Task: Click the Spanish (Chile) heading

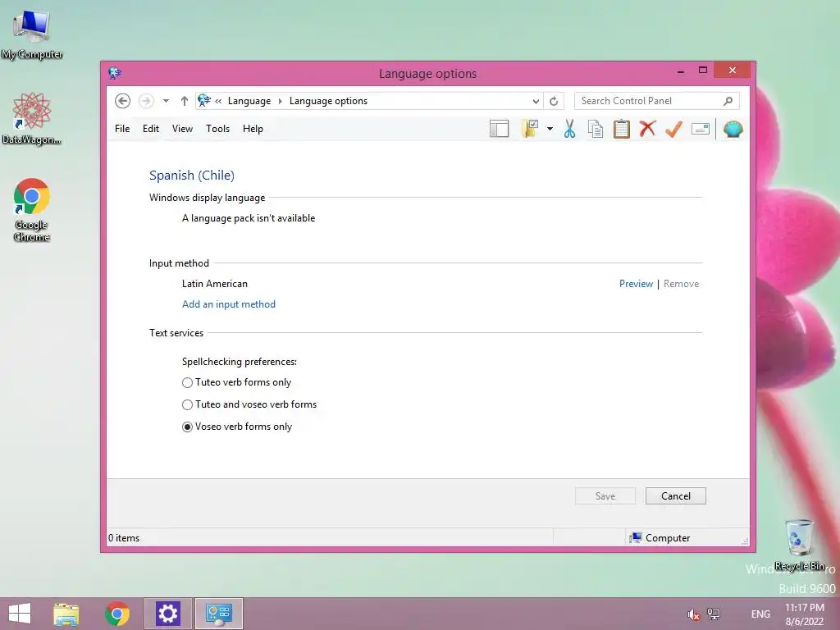Action: click(192, 176)
